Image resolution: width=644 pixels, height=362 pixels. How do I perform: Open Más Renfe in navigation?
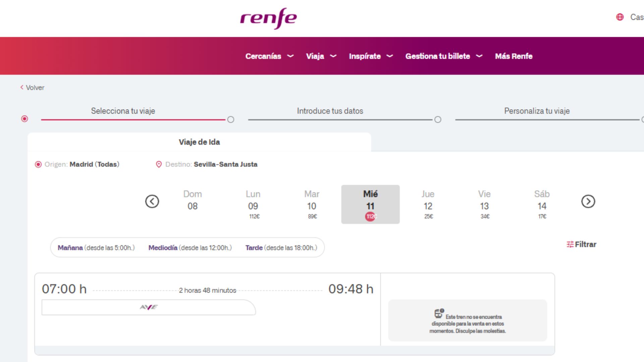(x=514, y=56)
